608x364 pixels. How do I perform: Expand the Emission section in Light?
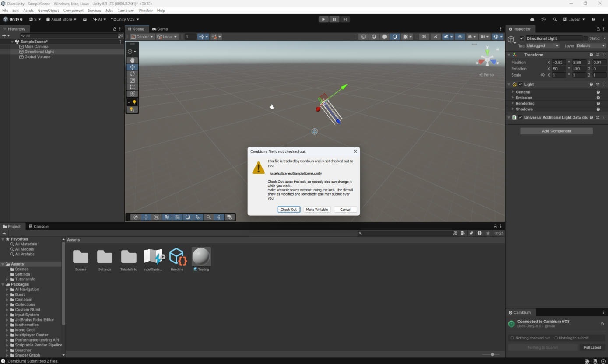(x=513, y=98)
